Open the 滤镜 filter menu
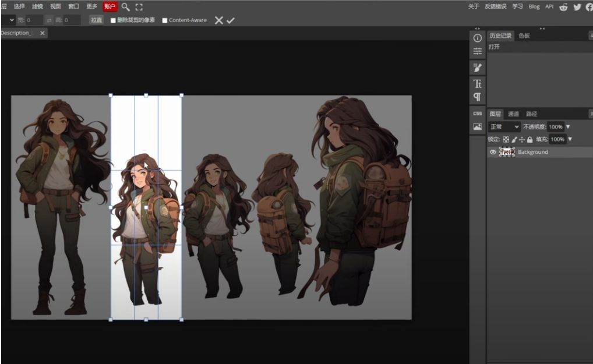This screenshot has height=364, width=593. point(37,6)
